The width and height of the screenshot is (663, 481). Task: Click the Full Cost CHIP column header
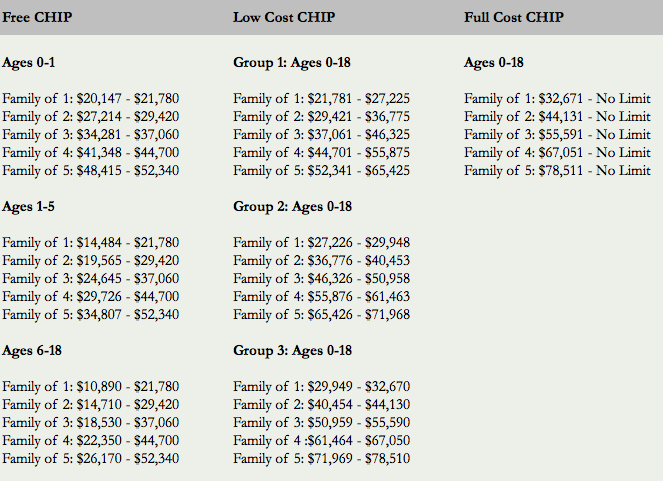(514, 18)
